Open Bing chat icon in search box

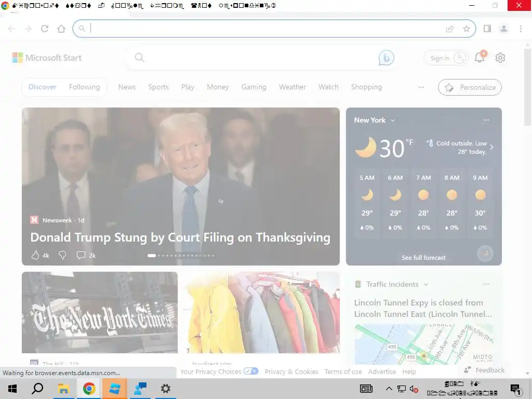coord(386,58)
